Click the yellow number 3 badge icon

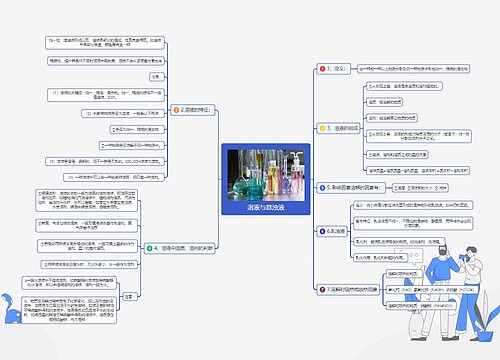(322, 128)
